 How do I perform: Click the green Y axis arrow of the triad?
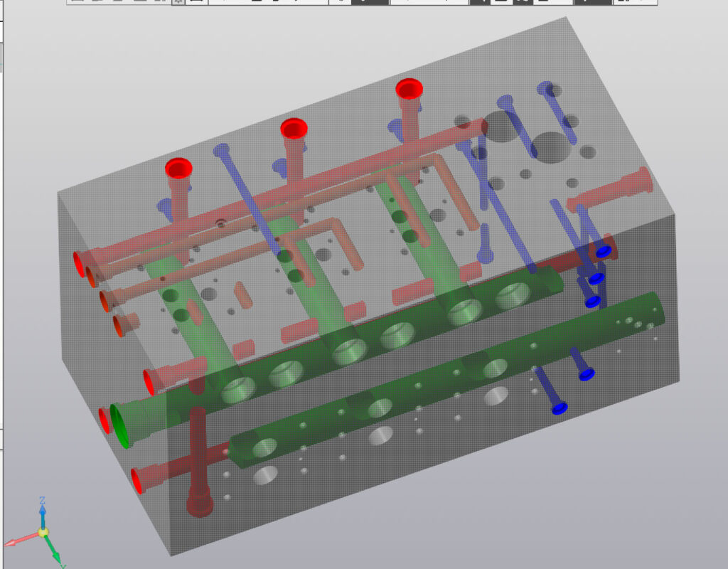56,556
